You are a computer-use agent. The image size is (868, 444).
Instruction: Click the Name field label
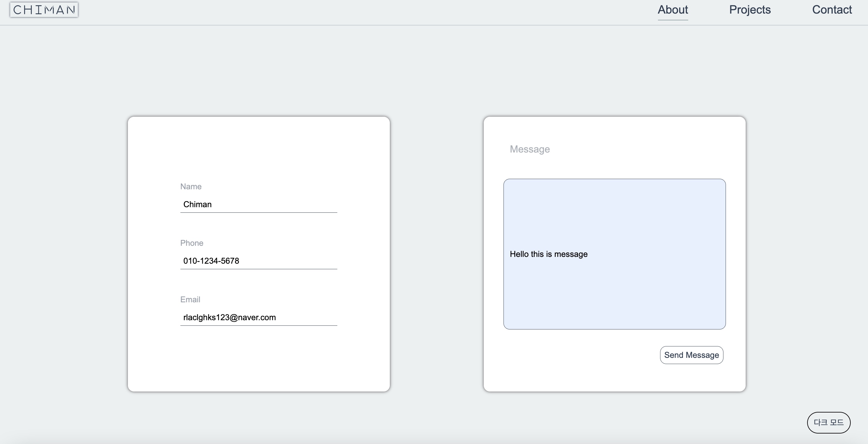(191, 186)
